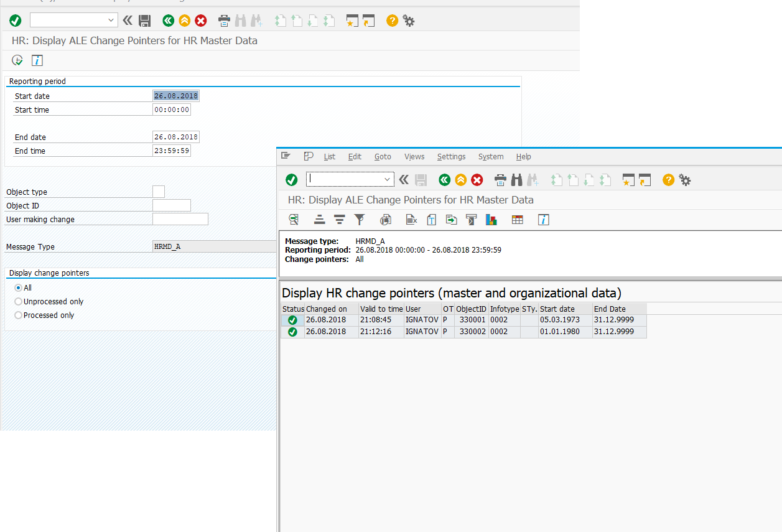Viewport: 782px width, 532px height.
Task: Export list to spreadsheet icon
Action: (411, 220)
